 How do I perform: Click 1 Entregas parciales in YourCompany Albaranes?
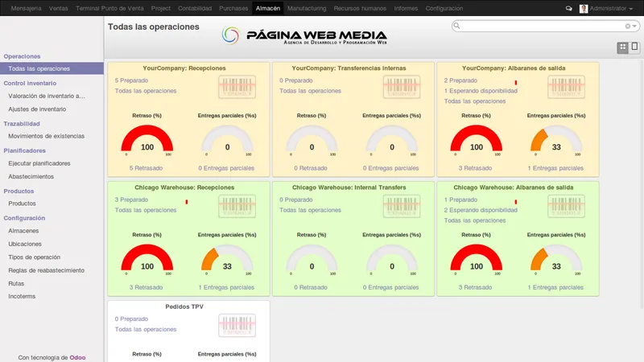555,168
